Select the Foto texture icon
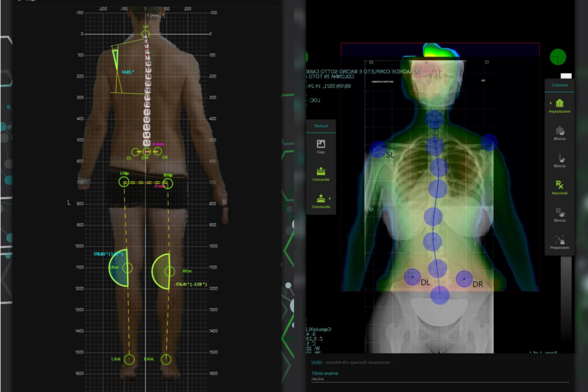This screenshot has height=392, width=588. pyautogui.click(x=321, y=145)
